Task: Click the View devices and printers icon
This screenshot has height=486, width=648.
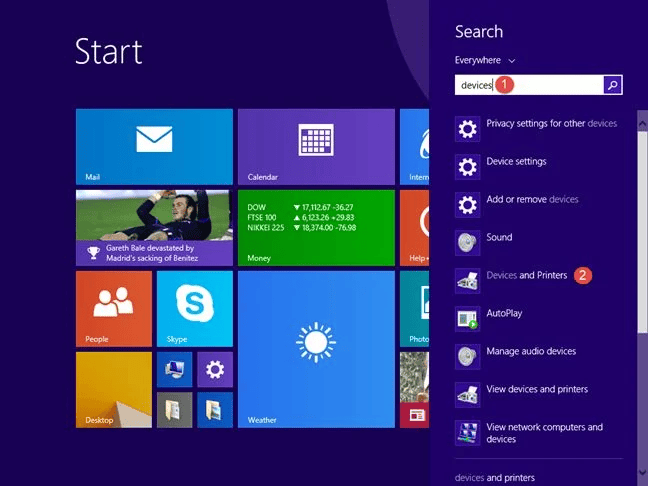Action: coord(467,395)
